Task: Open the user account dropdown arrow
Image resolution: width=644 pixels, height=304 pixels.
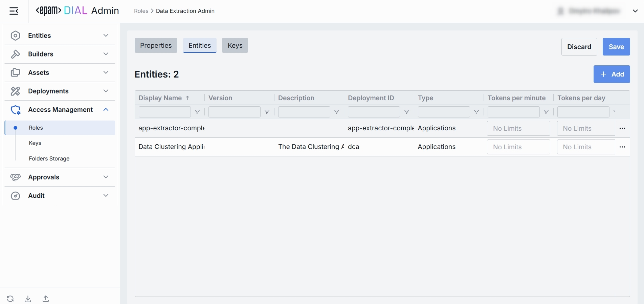Action: [635, 11]
